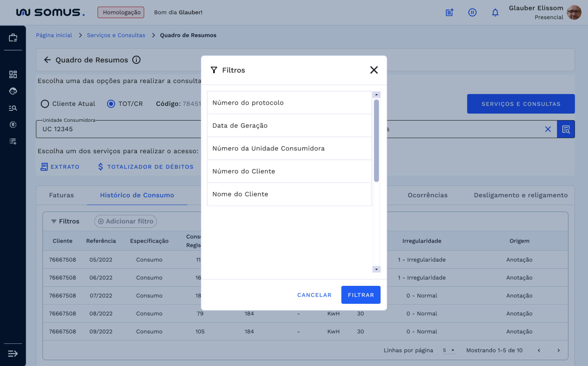
Task: Click CANCELAR in the filter dialog
Action: click(314, 295)
